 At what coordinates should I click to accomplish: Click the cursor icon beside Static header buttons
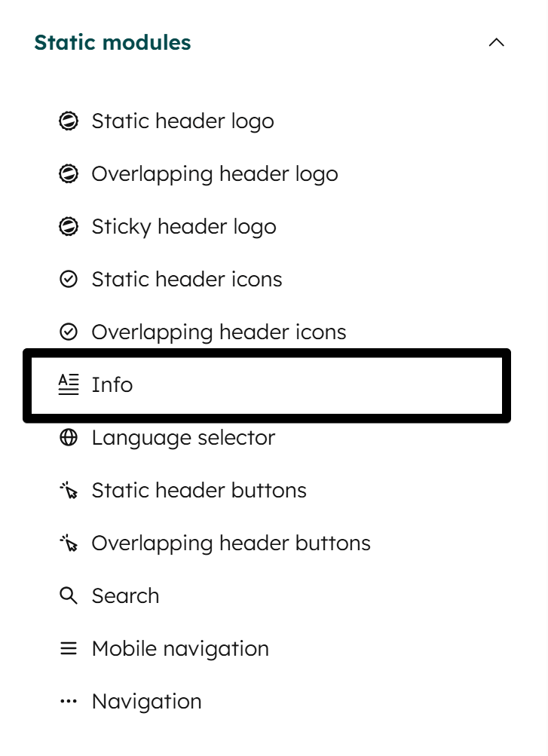[69, 490]
